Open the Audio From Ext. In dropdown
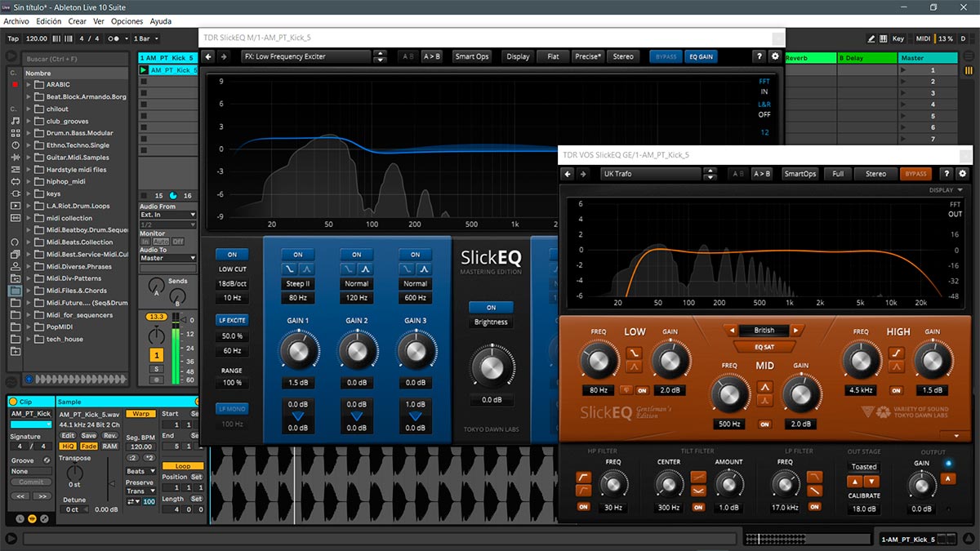The width and height of the screenshot is (980, 551). coord(167,216)
